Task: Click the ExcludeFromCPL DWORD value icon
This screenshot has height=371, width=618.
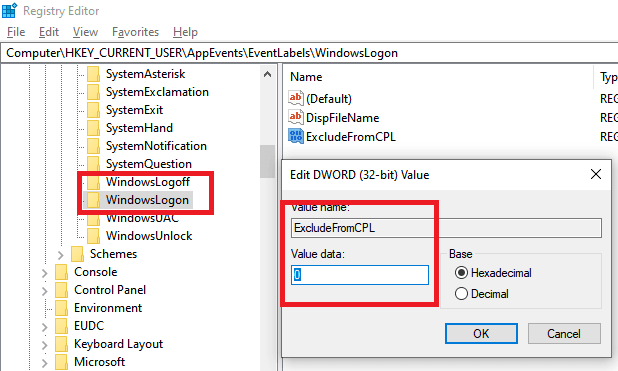Action: 296,136
